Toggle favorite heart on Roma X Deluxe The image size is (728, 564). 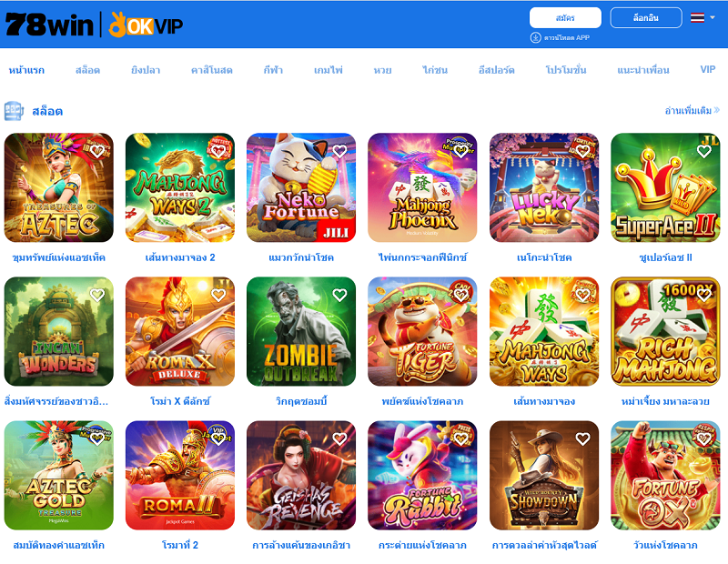(218, 295)
